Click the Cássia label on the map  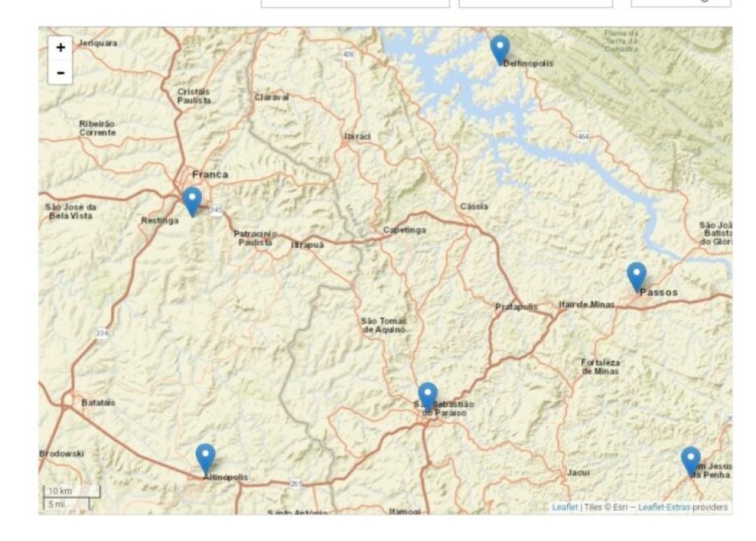(x=474, y=206)
